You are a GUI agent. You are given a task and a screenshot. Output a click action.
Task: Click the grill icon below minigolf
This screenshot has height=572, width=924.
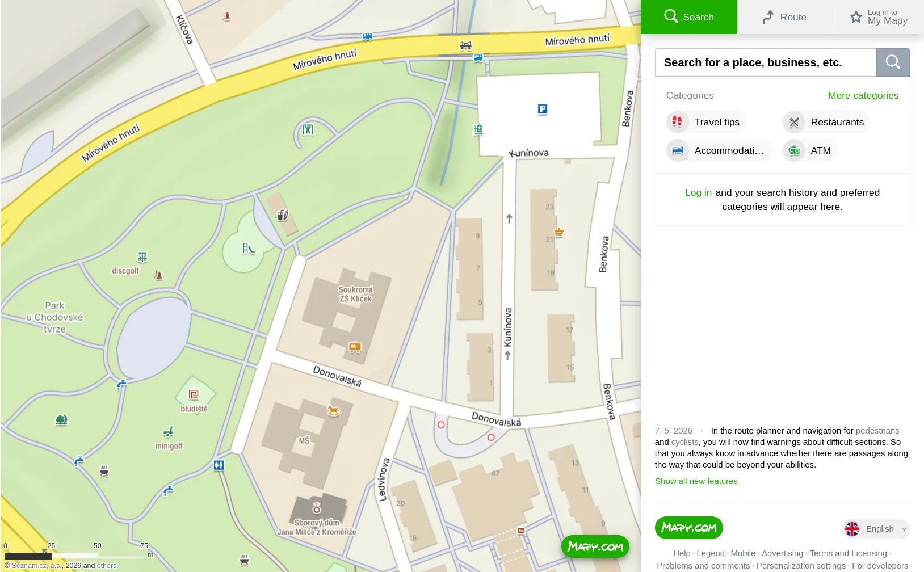pos(104,470)
